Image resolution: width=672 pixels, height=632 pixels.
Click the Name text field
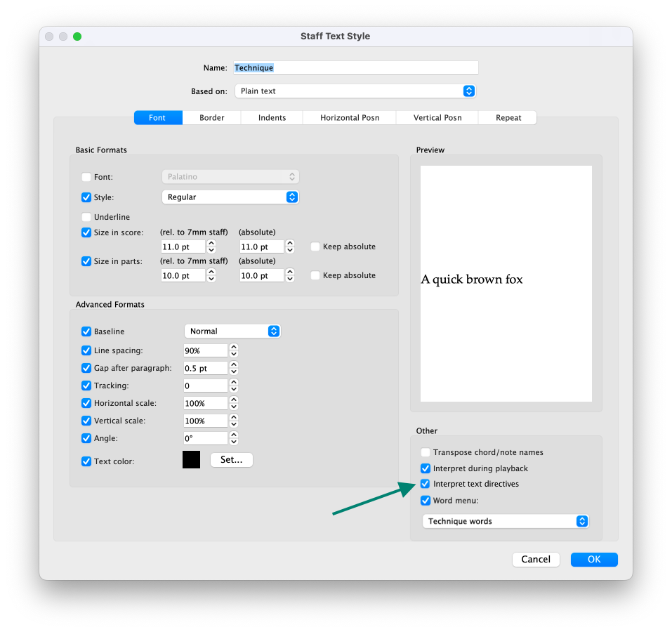tap(355, 67)
